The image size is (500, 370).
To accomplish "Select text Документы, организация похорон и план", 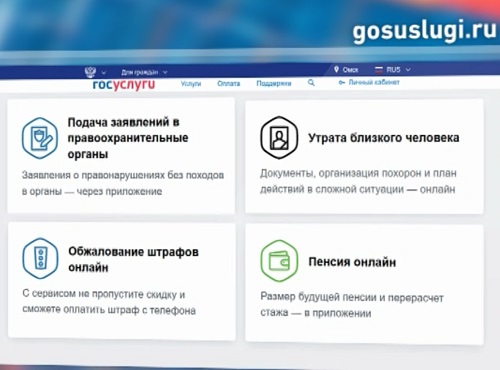I will [358, 173].
